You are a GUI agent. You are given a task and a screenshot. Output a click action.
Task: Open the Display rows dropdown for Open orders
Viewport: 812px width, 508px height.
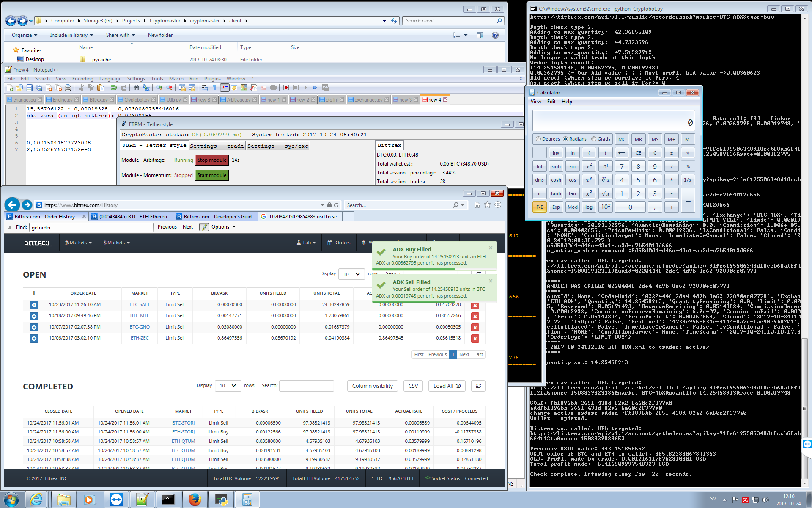click(352, 274)
